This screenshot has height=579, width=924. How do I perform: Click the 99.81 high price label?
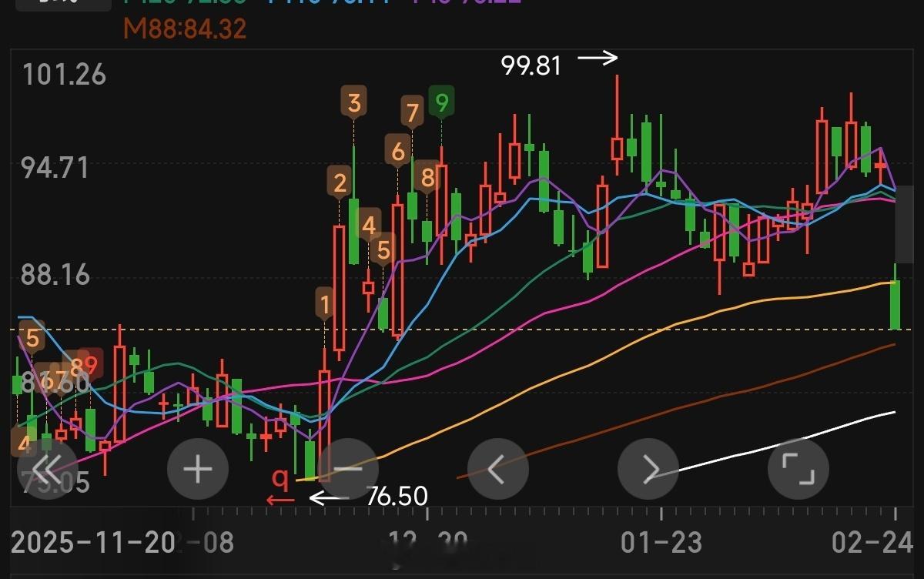(531, 65)
